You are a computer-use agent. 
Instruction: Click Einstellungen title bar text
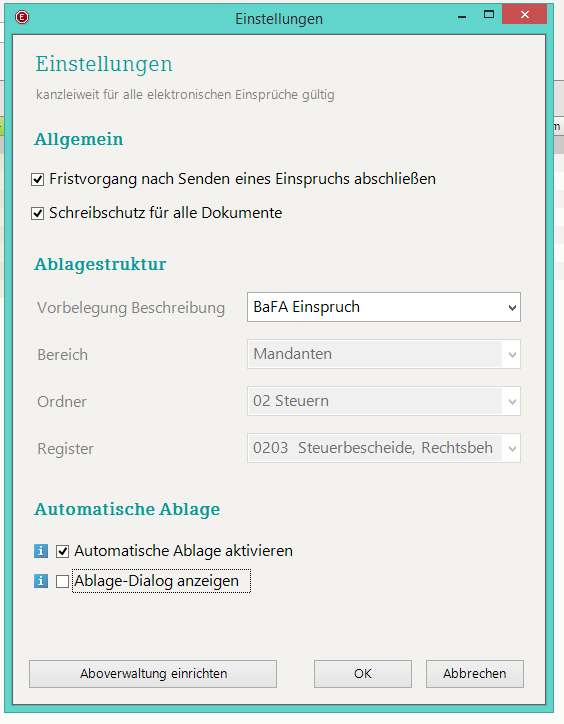[279, 19]
